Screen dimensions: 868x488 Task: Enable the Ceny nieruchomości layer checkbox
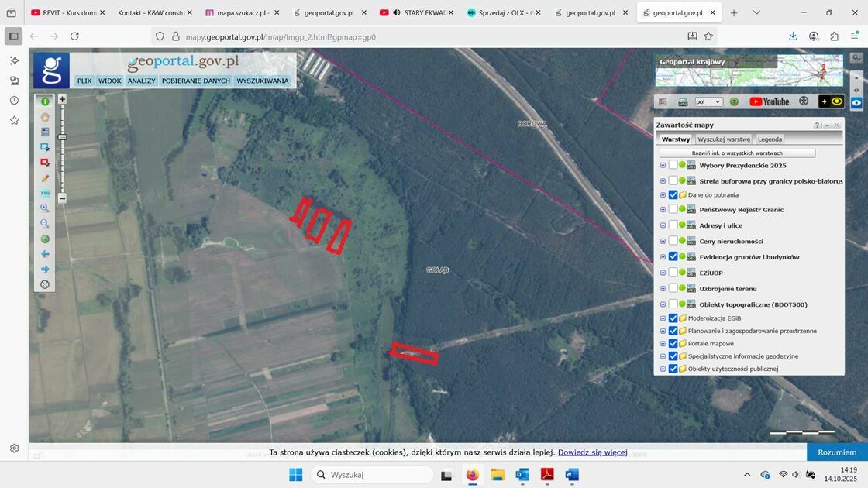[673, 242]
